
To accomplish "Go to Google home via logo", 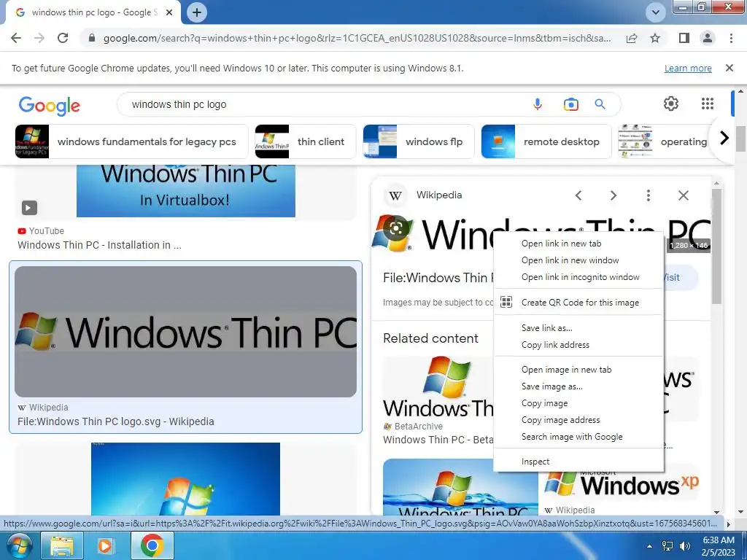I will 50,105.
